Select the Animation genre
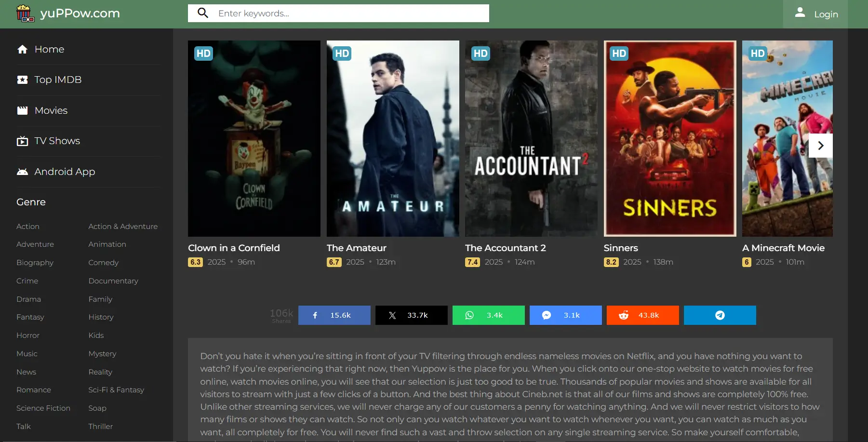 pyautogui.click(x=107, y=244)
